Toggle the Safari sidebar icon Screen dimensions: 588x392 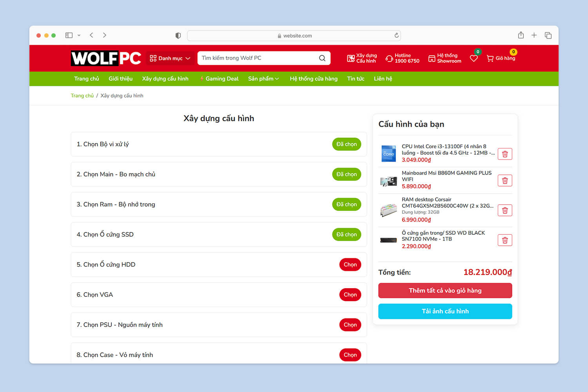(69, 35)
